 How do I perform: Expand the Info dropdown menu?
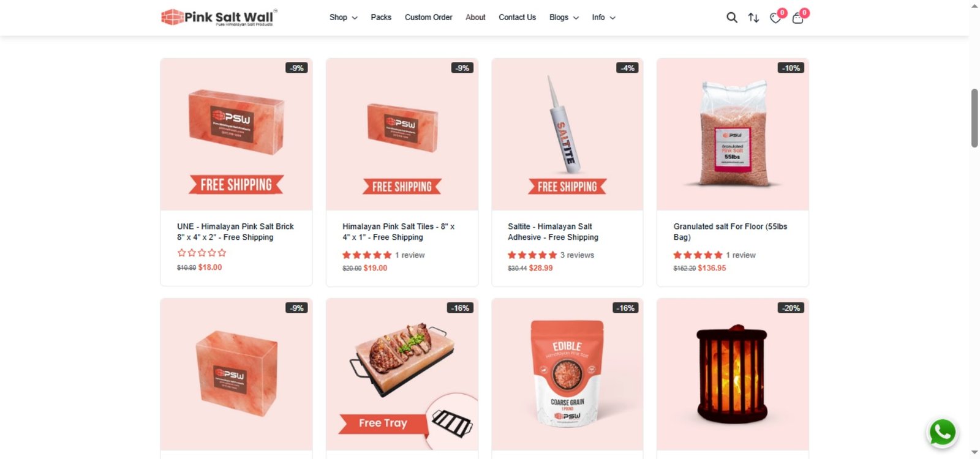pyautogui.click(x=603, y=17)
